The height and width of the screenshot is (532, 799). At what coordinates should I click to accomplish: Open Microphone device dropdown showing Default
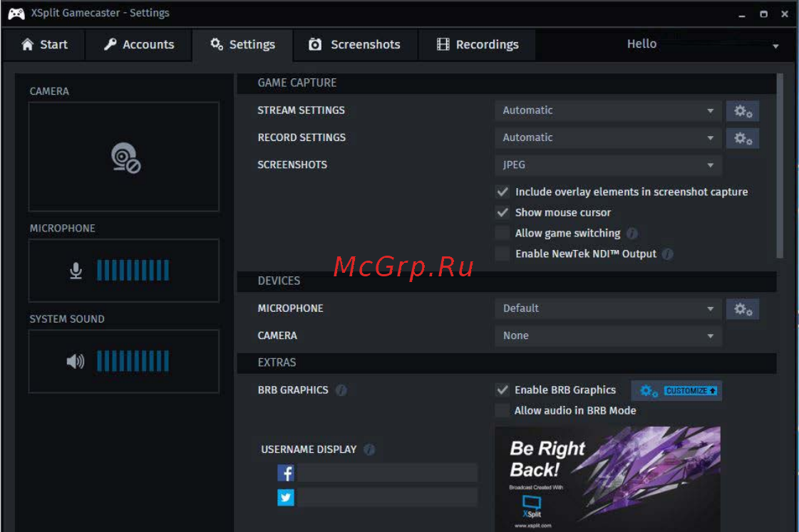coord(608,308)
